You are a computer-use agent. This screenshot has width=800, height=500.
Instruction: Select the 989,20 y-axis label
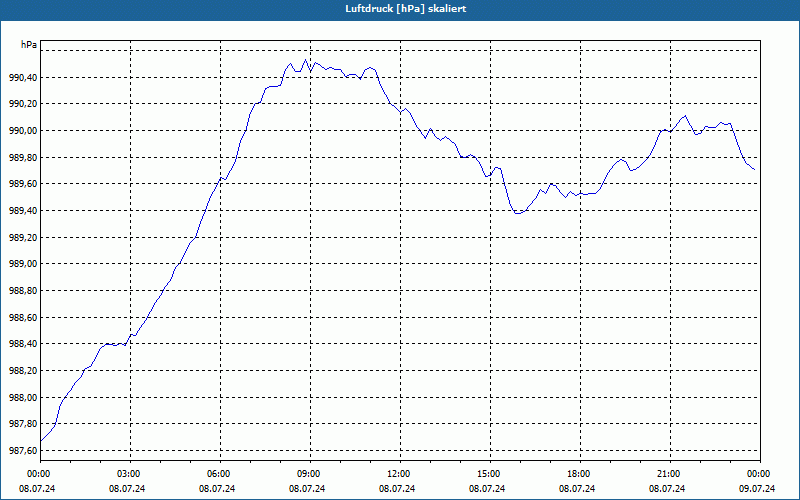[x=22, y=238]
